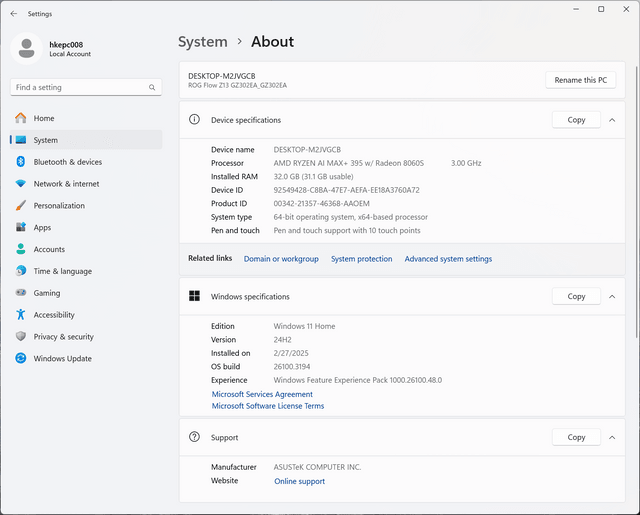
Task: Click the Manufacturer value ASUSTeK COMPUTER INC.
Action: click(x=317, y=467)
